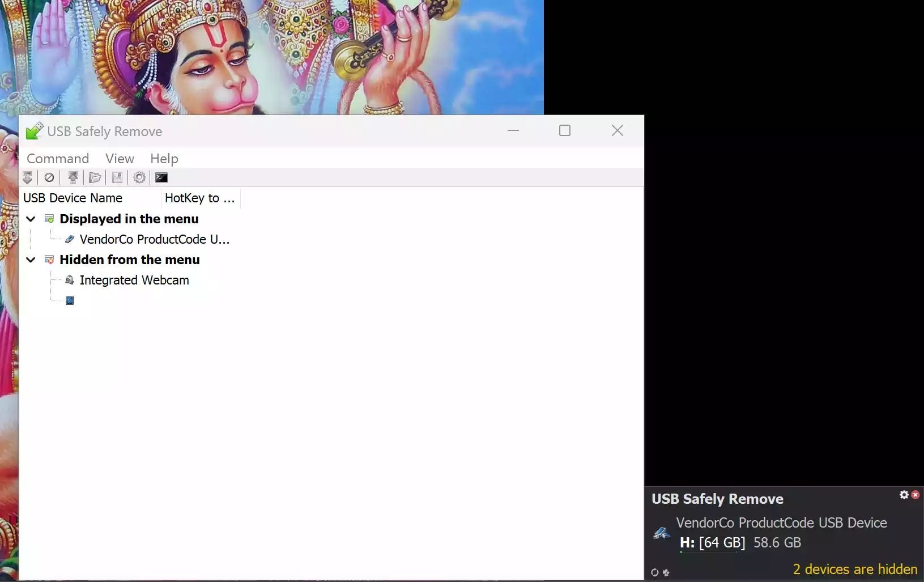Click the USB Device Name column header
924x582 pixels.
click(x=91, y=198)
